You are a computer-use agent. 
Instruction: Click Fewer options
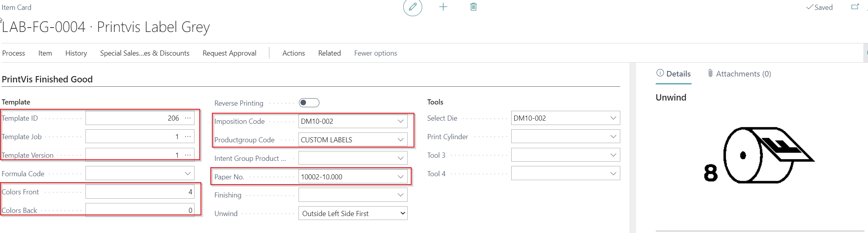(x=375, y=53)
